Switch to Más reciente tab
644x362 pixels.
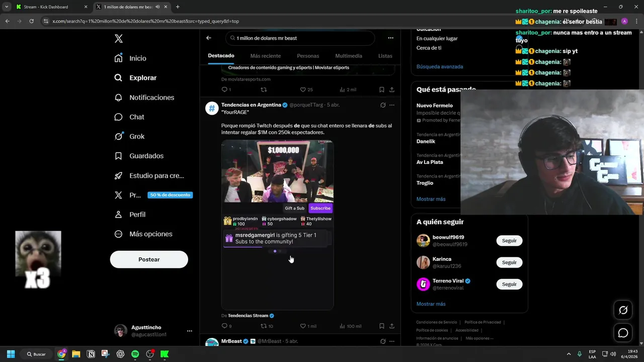(x=266, y=56)
